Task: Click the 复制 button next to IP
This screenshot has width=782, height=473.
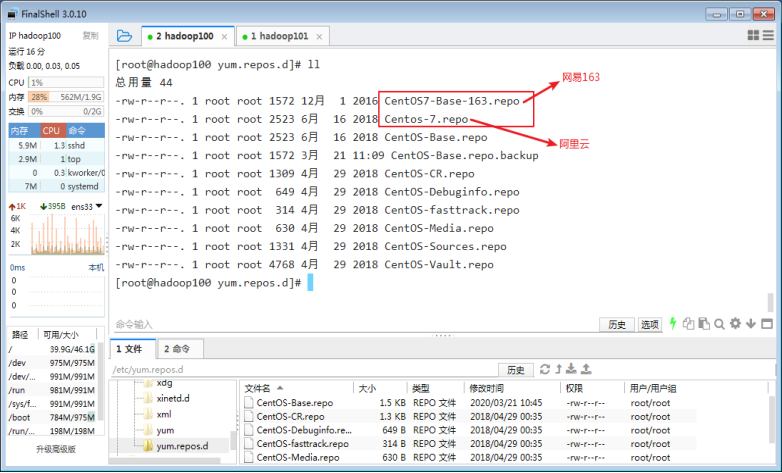Action: [90, 35]
